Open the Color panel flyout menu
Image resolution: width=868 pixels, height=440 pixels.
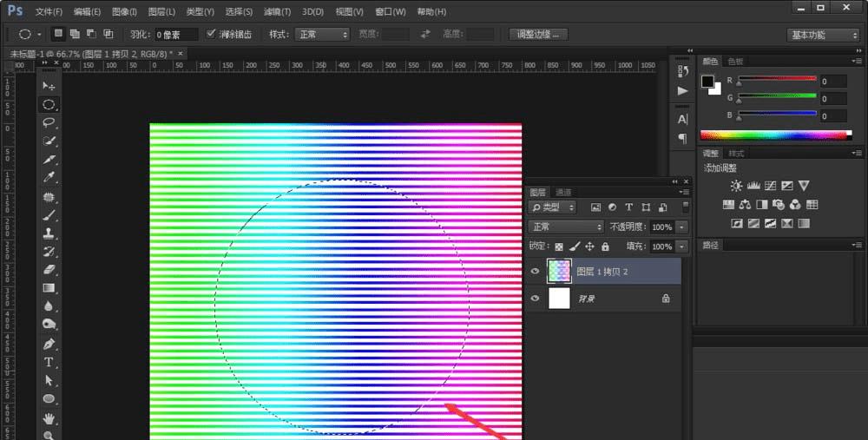pos(857,61)
